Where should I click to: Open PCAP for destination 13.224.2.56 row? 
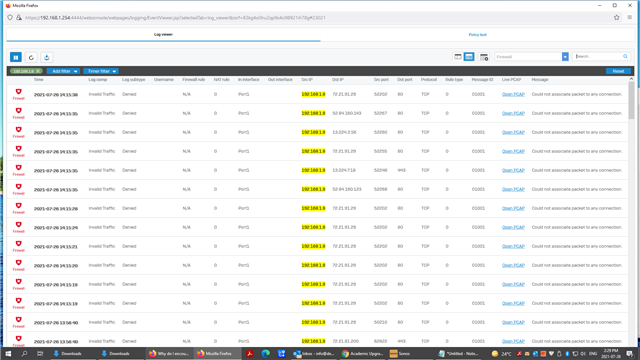click(x=513, y=132)
